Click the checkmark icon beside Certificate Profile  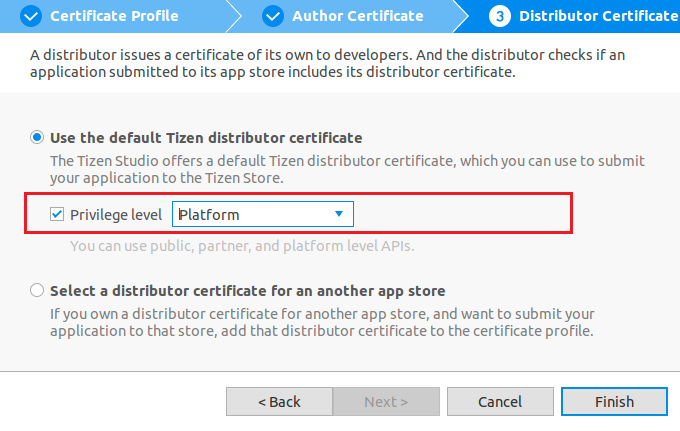31,16
